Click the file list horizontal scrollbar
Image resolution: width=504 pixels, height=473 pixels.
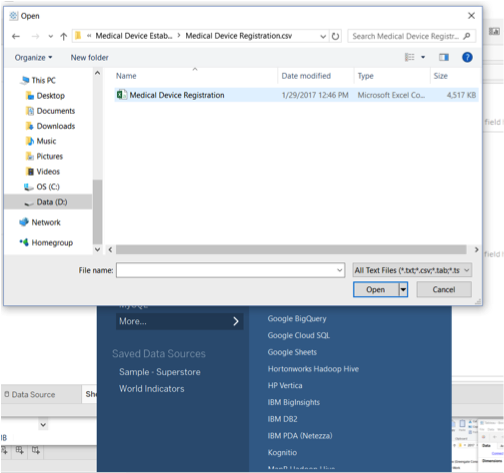pyautogui.click(x=291, y=250)
